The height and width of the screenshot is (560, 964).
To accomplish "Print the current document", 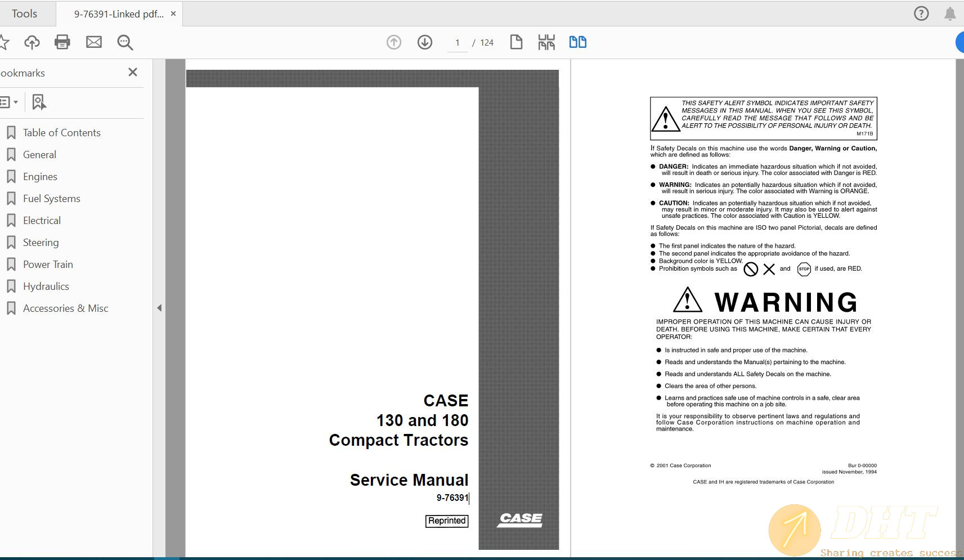I will tap(62, 42).
